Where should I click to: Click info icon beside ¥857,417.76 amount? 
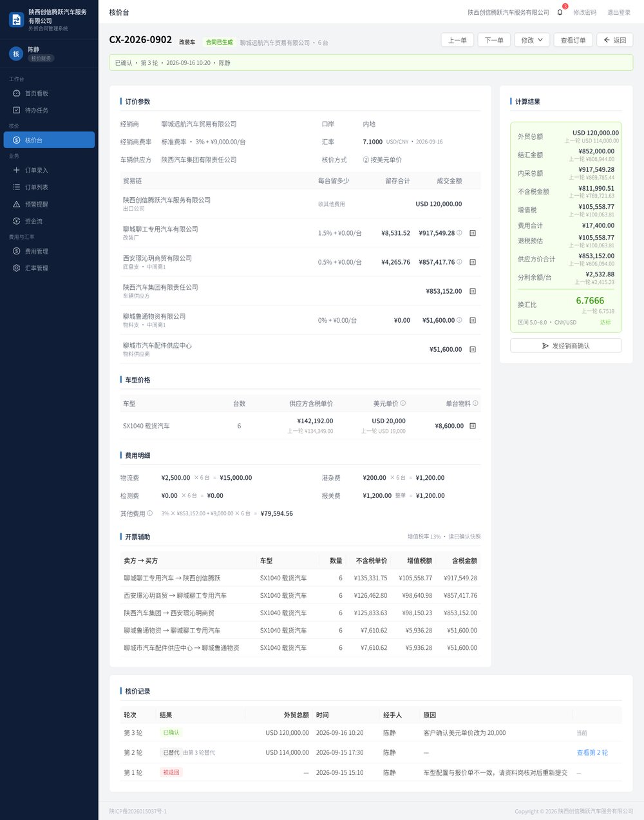pos(459,262)
